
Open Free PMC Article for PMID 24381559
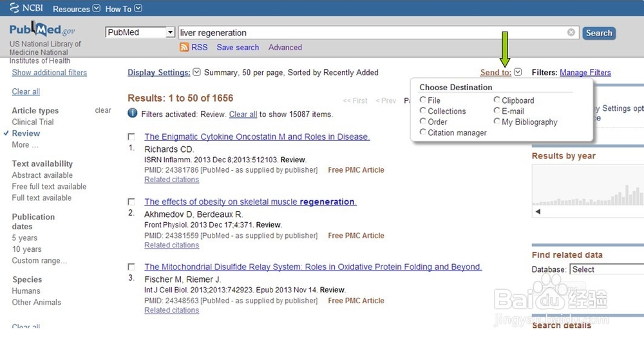point(356,236)
